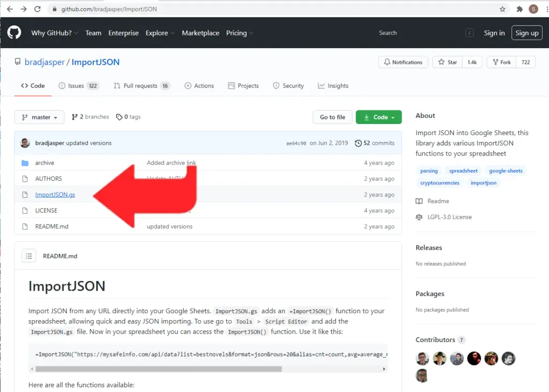Open the Pull requests tab
Image resolution: width=549 pixels, height=392 pixels.
[142, 86]
